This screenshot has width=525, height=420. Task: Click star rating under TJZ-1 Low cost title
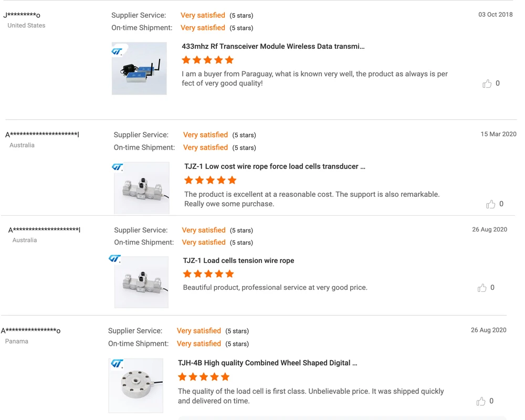point(211,180)
